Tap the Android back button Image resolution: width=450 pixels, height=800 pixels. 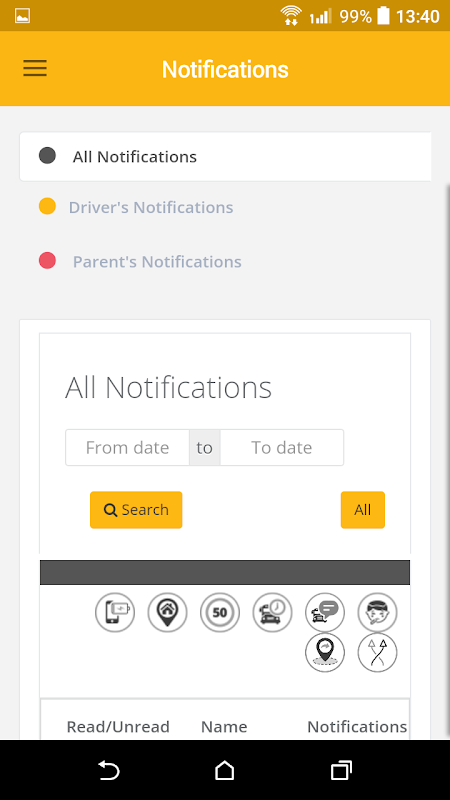point(109,770)
